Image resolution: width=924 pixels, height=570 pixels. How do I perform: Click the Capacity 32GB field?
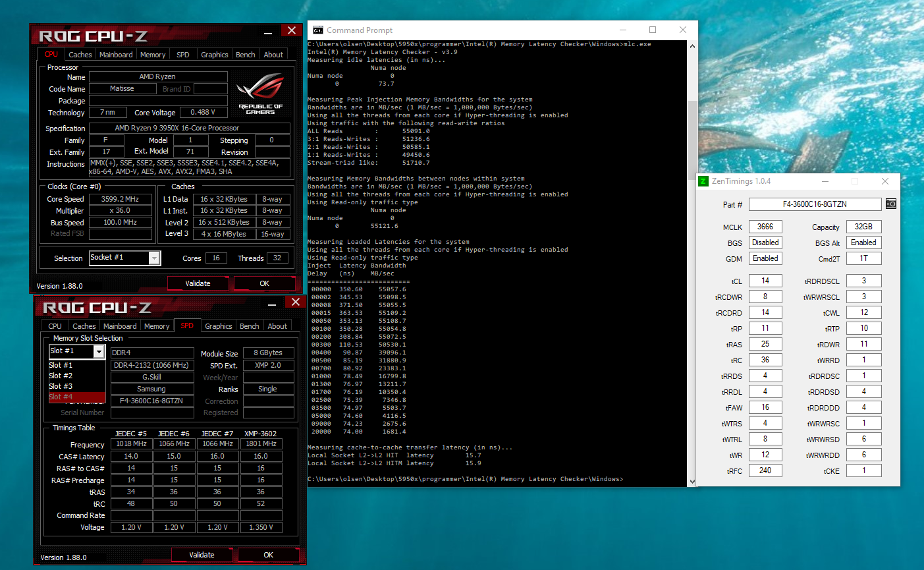pos(863,227)
